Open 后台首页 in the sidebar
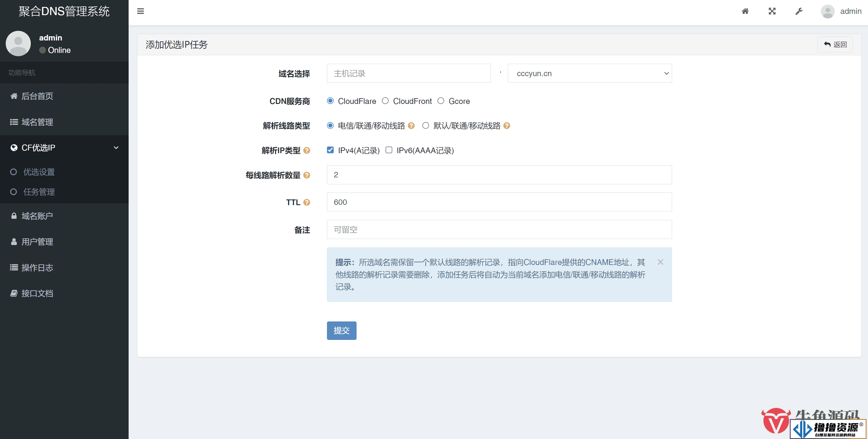 click(64, 96)
